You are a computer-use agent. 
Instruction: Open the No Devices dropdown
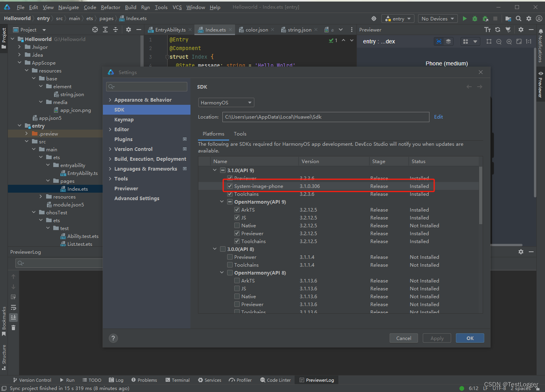tap(437, 19)
